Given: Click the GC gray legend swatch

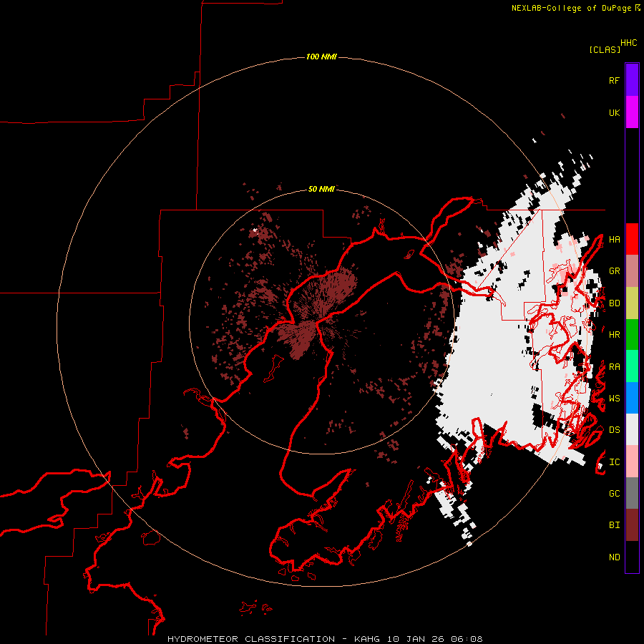Looking at the screenshot, I should click(x=632, y=493).
